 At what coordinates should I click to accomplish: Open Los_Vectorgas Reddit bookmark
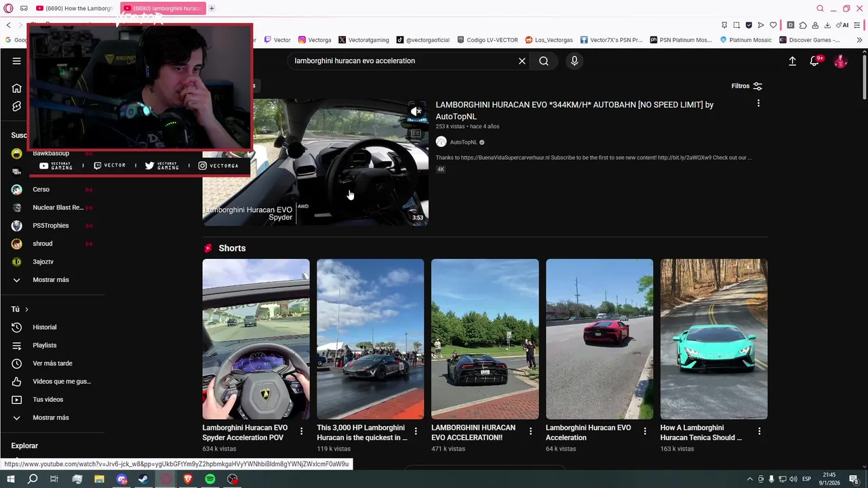tap(549, 40)
